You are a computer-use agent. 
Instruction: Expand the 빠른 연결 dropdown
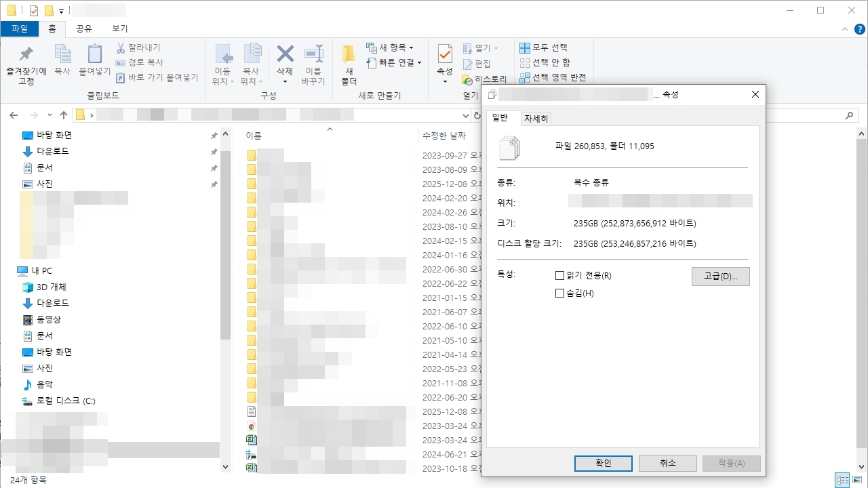[394, 62]
